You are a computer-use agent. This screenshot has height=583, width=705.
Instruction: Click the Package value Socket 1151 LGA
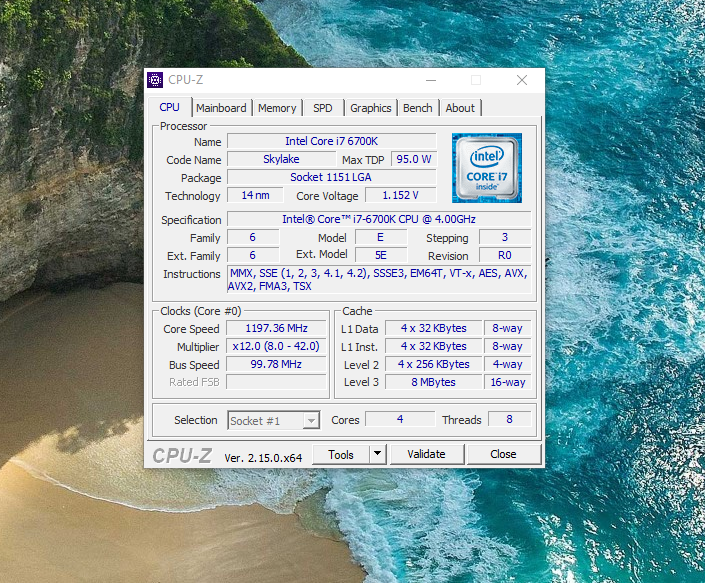click(x=331, y=177)
